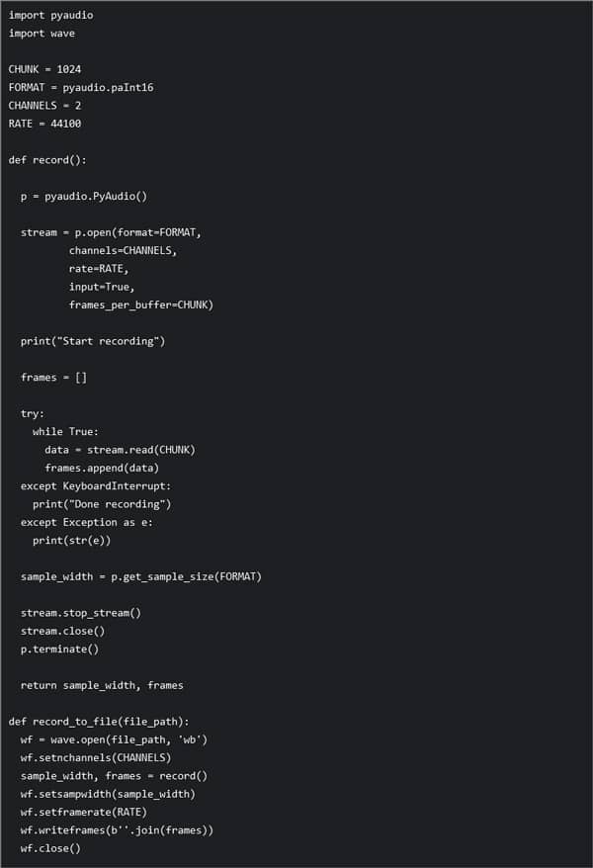Click the 'def record():' definition line

click(x=47, y=159)
